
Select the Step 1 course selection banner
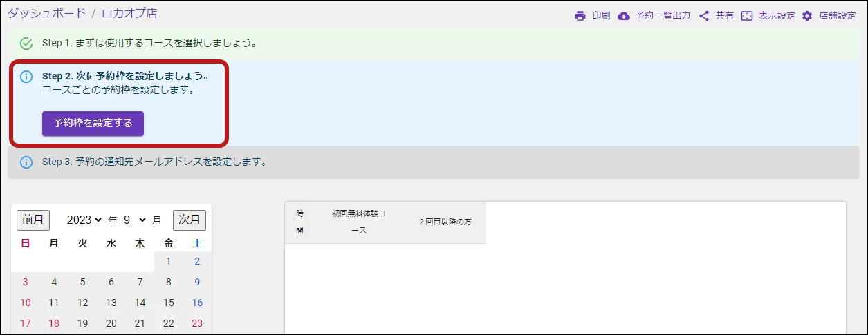[x=434, y=44]
